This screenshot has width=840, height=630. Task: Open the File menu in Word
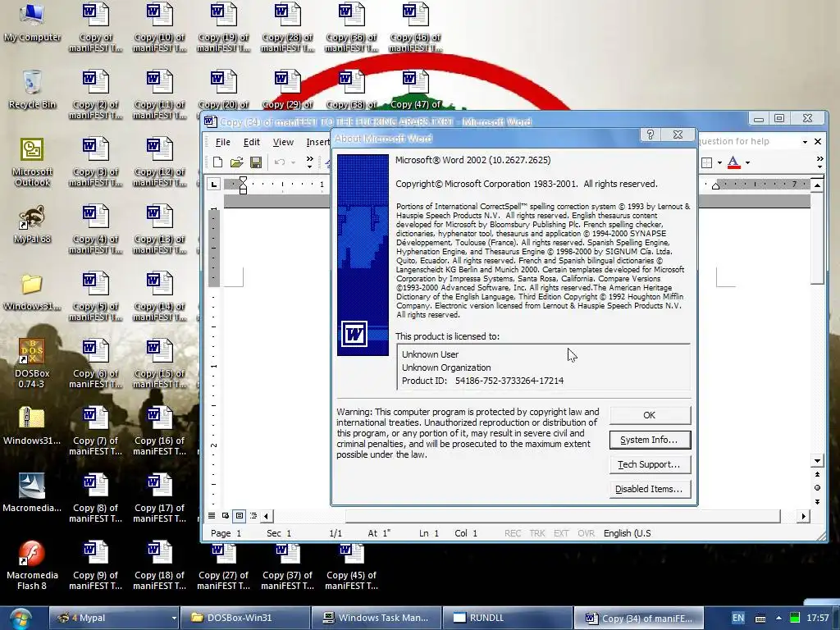[x=223, y=142]
